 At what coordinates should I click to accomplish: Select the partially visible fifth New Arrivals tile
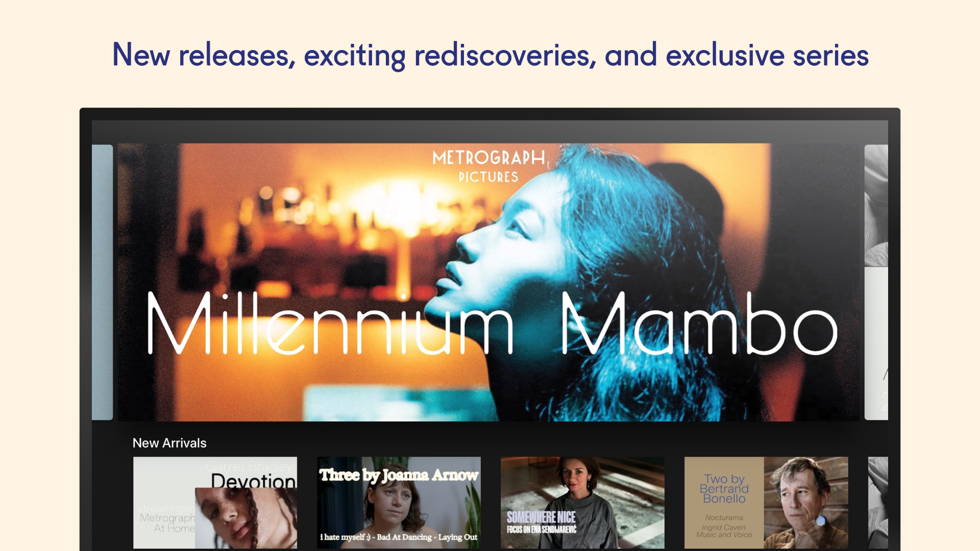(878, 503)
